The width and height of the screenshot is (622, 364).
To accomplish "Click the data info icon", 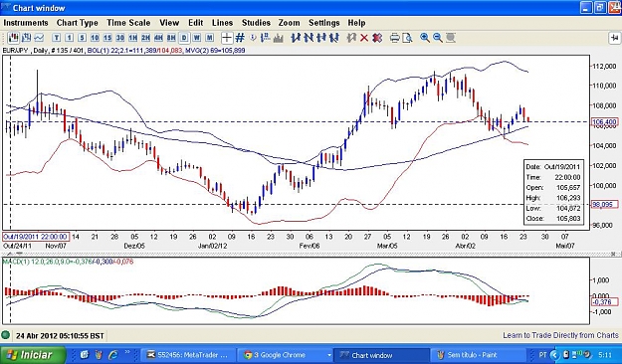I will [x=253, y=38].
